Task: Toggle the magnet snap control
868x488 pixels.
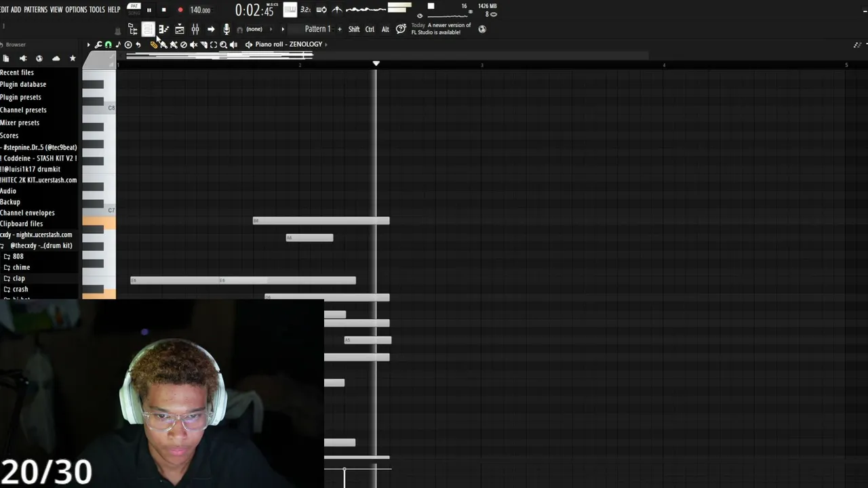Action: pos(108,45)
